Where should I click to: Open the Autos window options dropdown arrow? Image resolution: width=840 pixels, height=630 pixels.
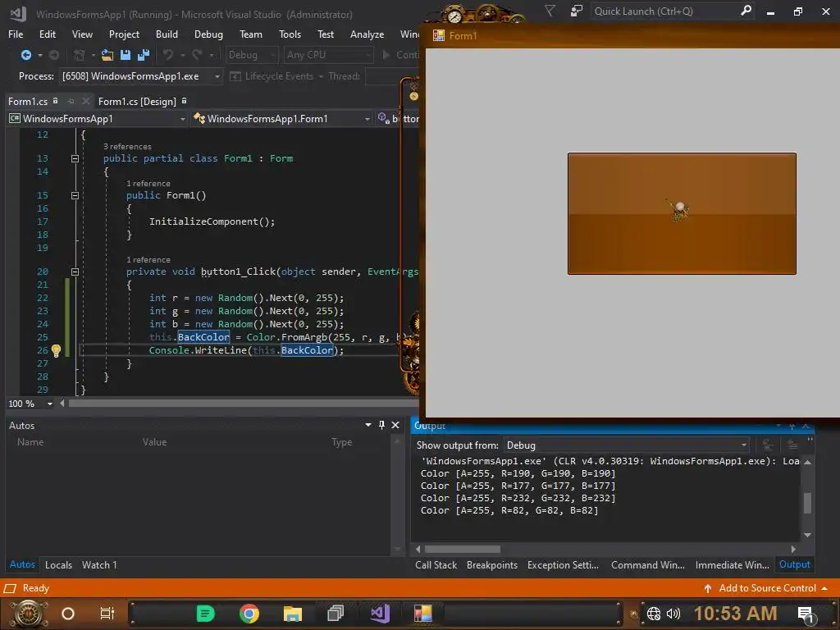[x=368, y=425]
